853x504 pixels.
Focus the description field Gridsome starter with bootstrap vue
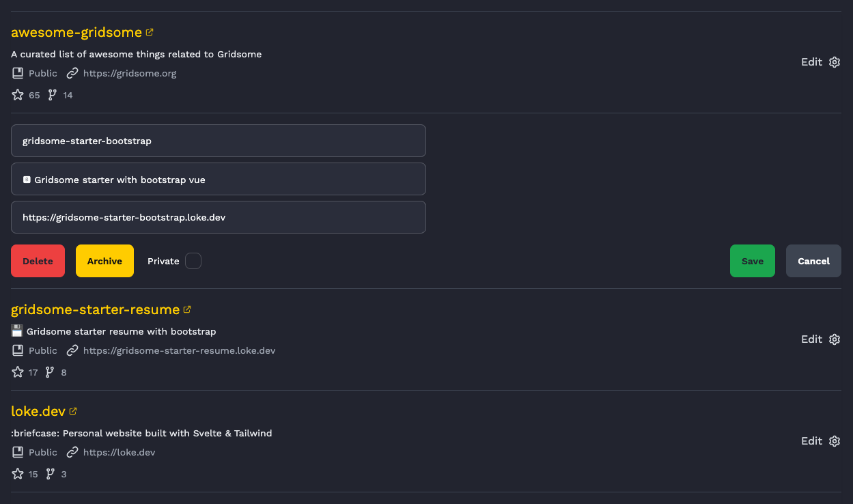(219, 179)
